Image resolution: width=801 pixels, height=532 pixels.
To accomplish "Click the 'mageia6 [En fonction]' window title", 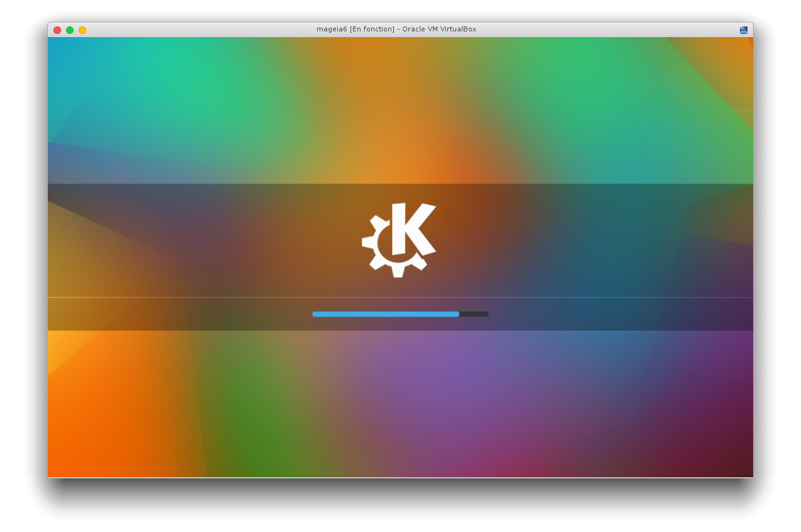I will pyautogui.click(x=396, y=29).
